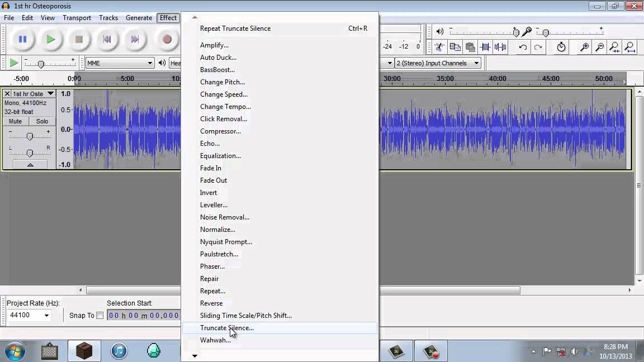This screenshot has height=362, width=644.
Task: Click the Trim outside selection icon
Action: (485, 47)
